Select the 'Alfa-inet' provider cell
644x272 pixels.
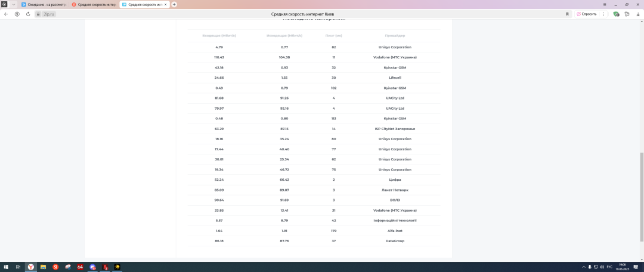coord(395,230)
